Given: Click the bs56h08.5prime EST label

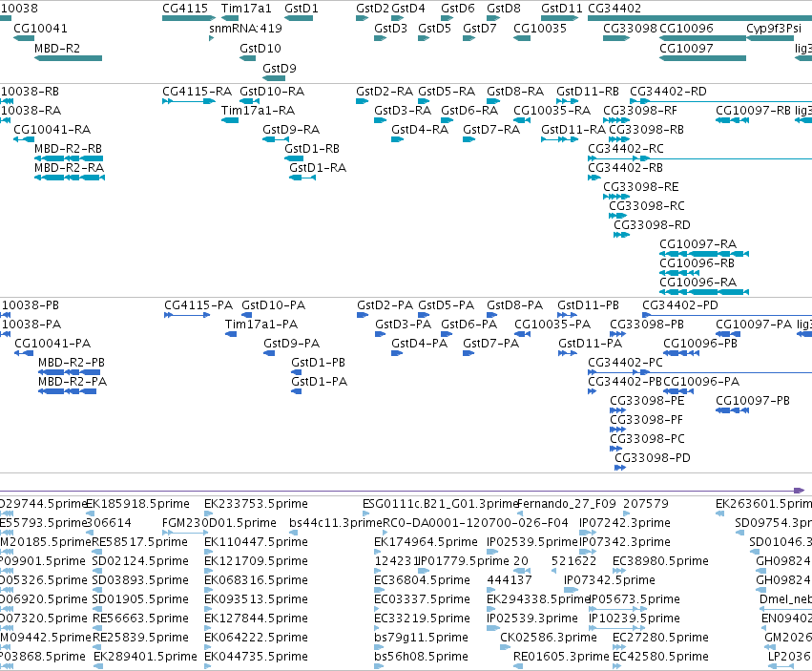Looking at the screenshot, I should click(421, 657).
